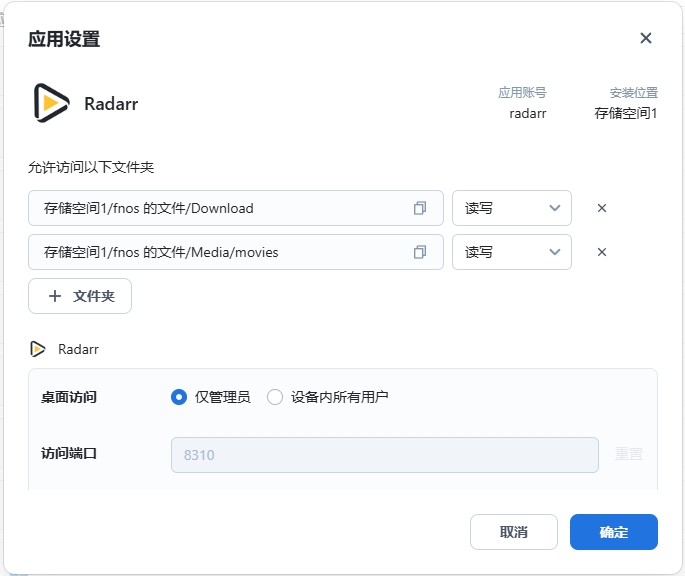This screenshot has width=685, height=576.
Task: Click the large Radarr app logo
Action: point(52,103)
